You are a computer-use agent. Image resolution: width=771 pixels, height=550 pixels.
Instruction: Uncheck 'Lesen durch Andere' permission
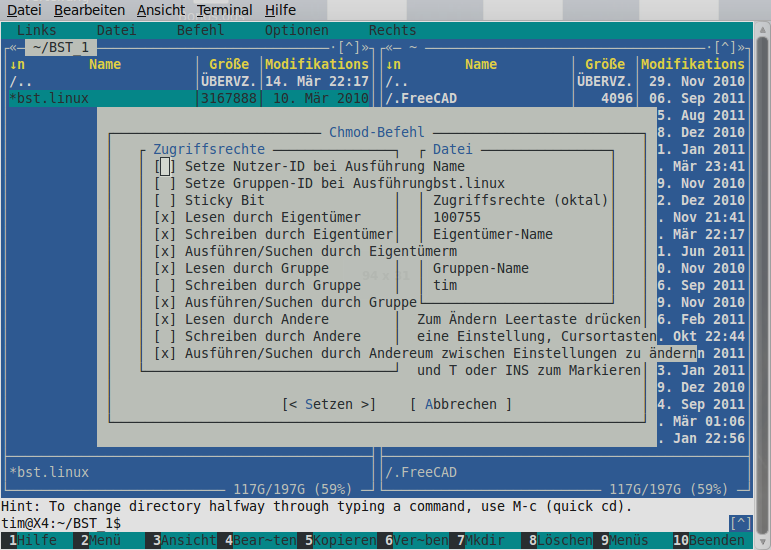(166, 319)
